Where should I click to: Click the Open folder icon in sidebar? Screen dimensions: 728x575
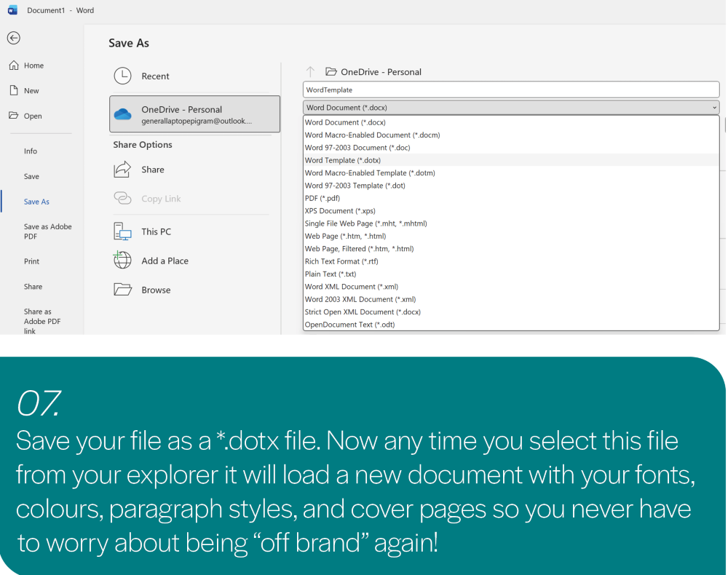(13, 115)
